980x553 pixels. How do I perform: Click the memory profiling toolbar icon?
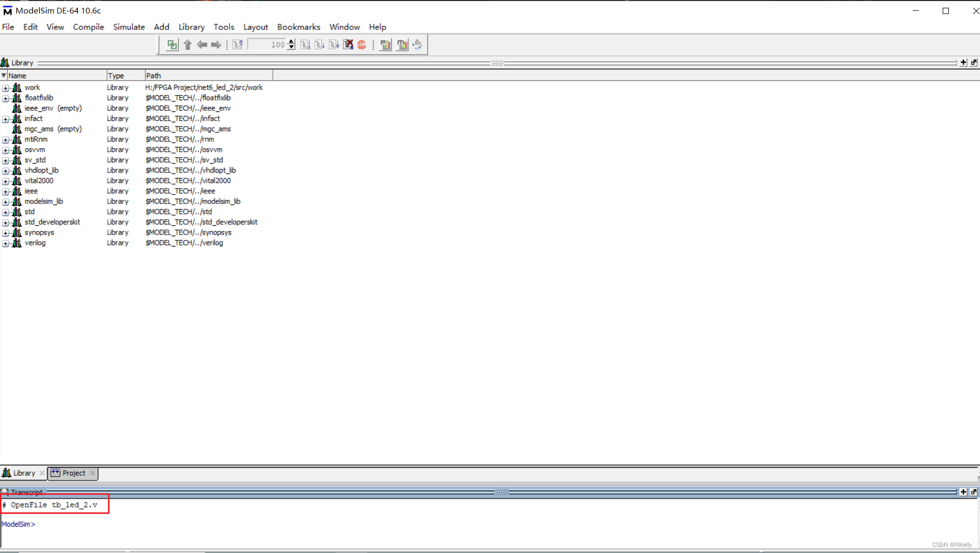click(402, 45)
